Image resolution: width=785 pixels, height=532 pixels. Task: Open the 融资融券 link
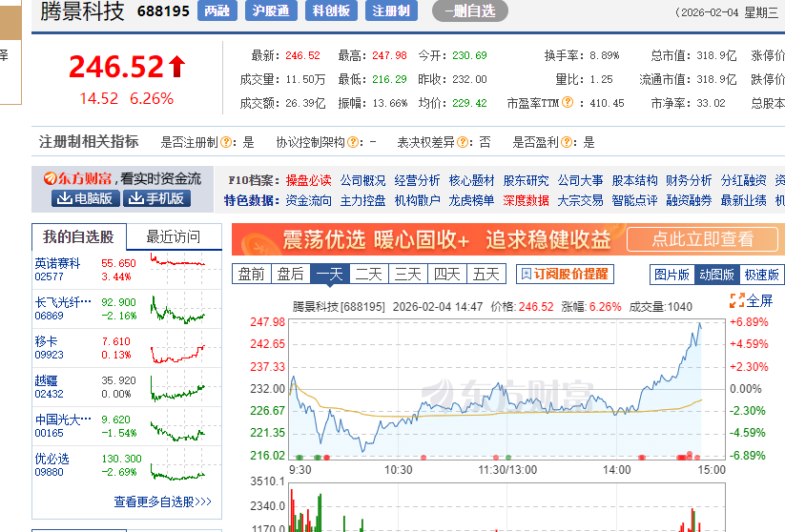pyautogui.click(x=689, y=200)
